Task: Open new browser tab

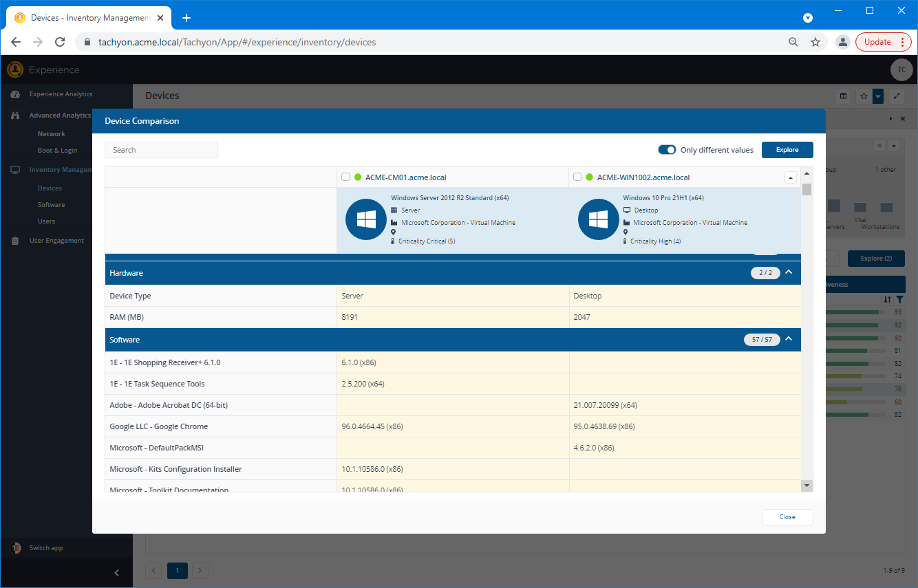Action: (x=186, y=18)
